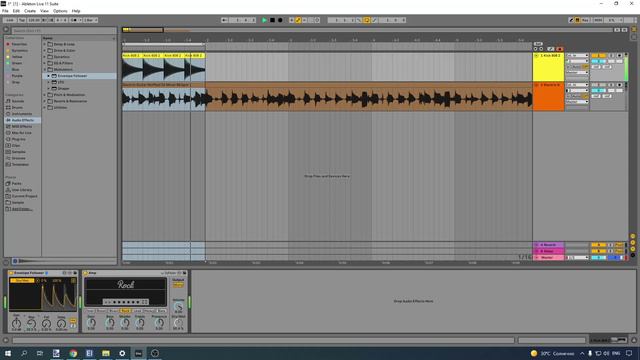
Task: Open Clips category in browser
Action: point(16,145)
